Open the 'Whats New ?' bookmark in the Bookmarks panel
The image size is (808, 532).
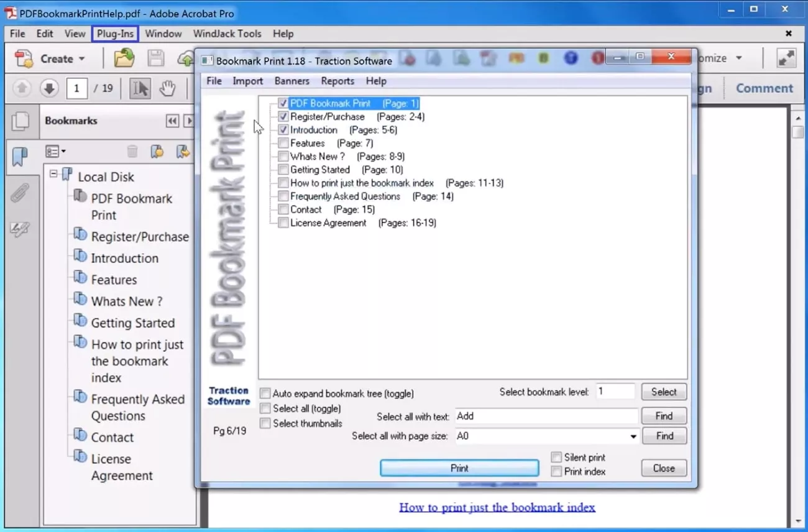(x=127, y=301)
